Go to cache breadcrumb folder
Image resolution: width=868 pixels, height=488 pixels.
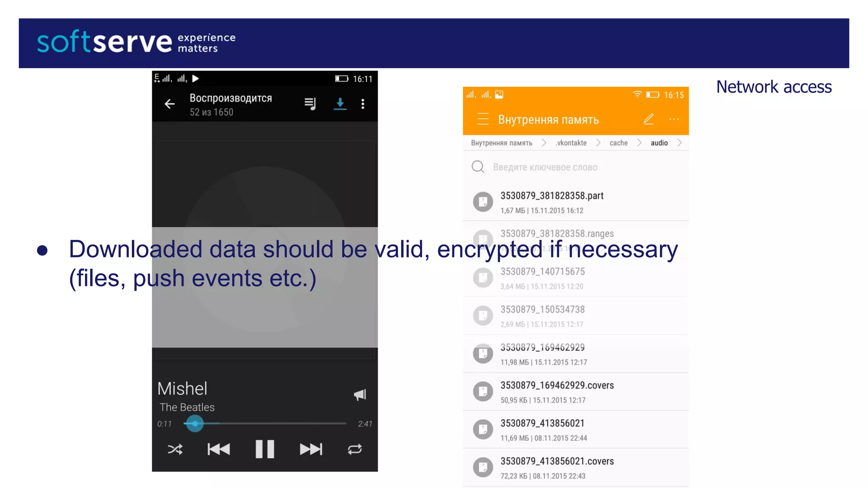pyautogui.click(x=618, y=143)
